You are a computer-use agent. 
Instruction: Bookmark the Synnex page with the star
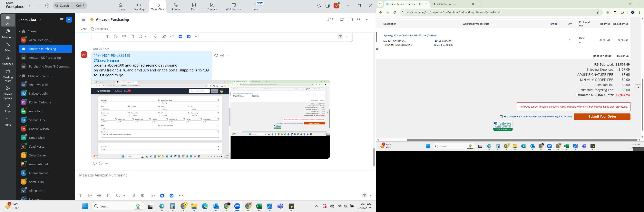[x=598, y=13]
